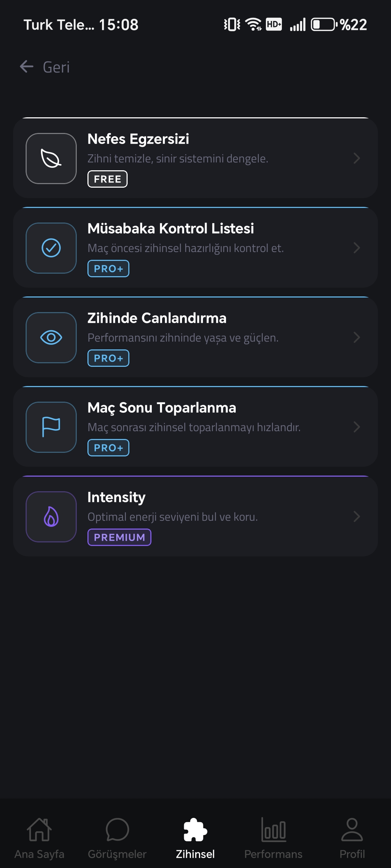Open the Performans tab

[273, 838]
